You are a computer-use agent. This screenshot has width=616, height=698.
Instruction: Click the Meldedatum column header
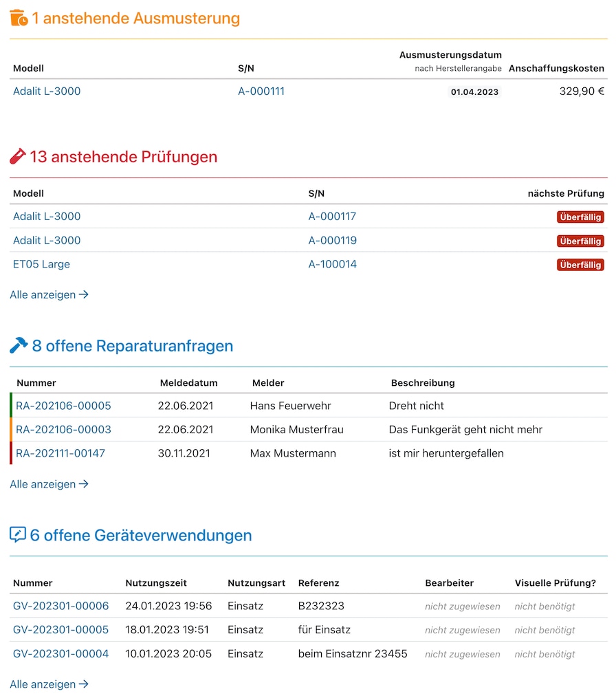[188, 383]
